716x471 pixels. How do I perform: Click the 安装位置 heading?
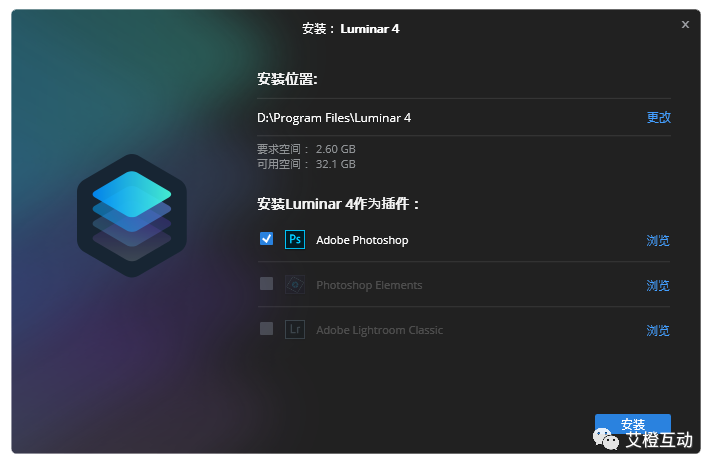287,79
